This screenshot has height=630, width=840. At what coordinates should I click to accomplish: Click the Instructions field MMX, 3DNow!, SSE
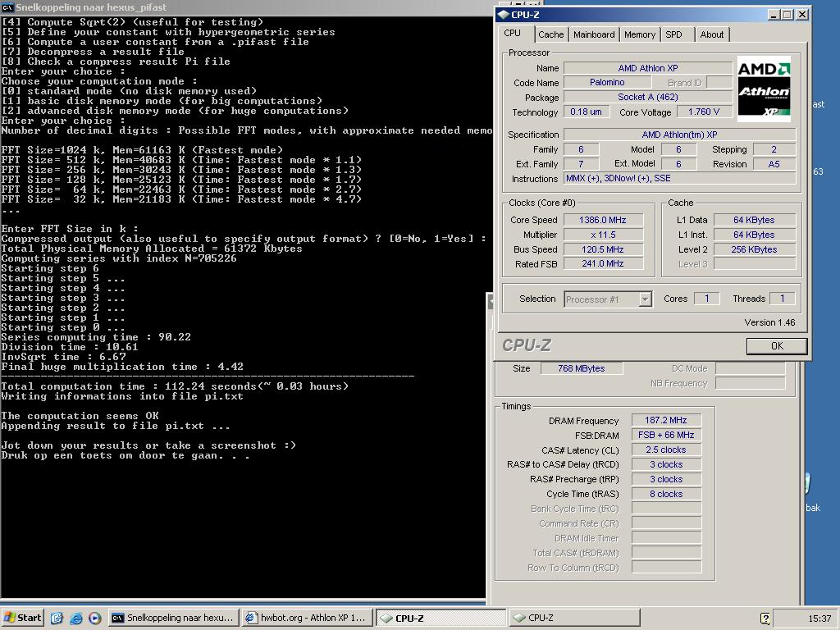tap(680, 178)
